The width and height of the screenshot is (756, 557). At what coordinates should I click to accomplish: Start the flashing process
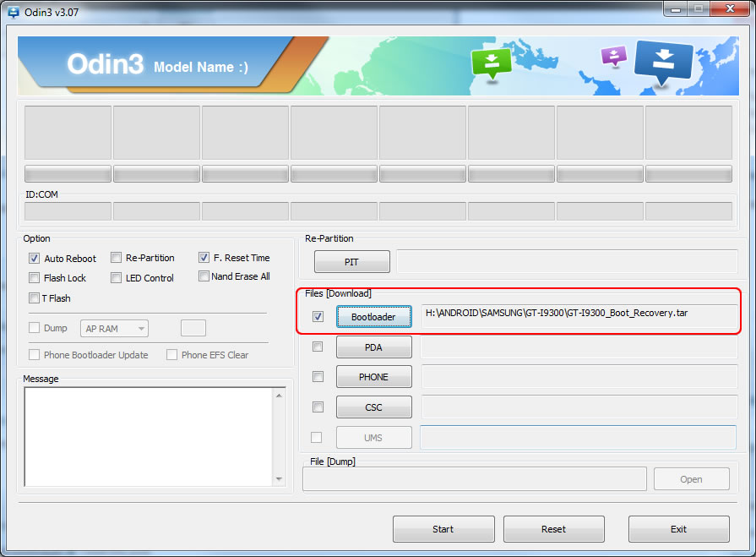click(x=443, y=529)
